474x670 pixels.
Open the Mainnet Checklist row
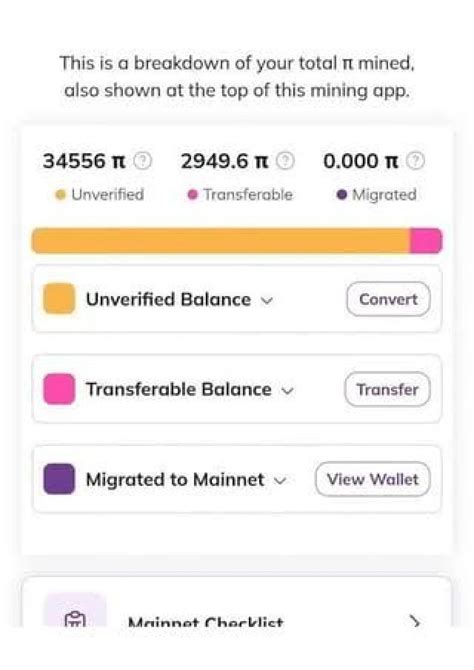236,602
